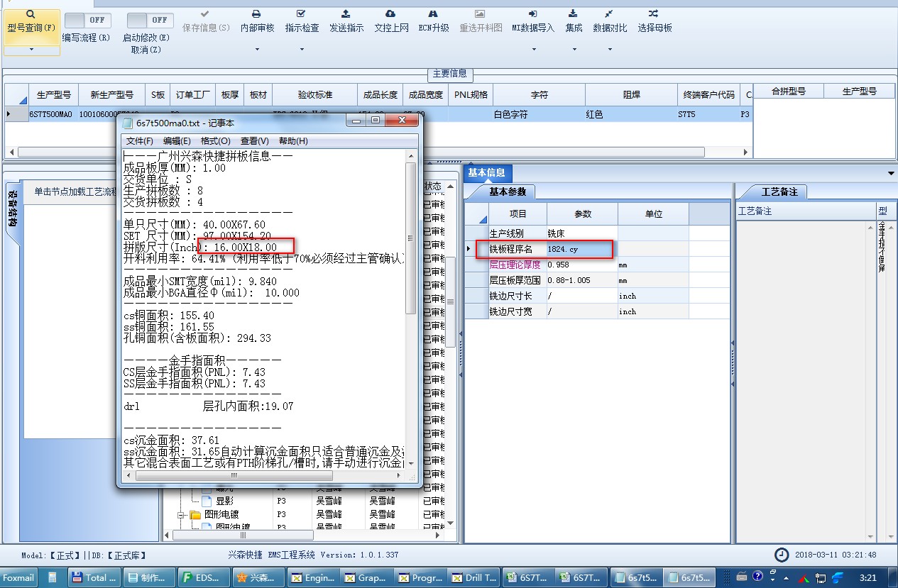Open Notepad 格式(O) menu
The height and width of the screenshot is (588, 898).
[215, 141]
